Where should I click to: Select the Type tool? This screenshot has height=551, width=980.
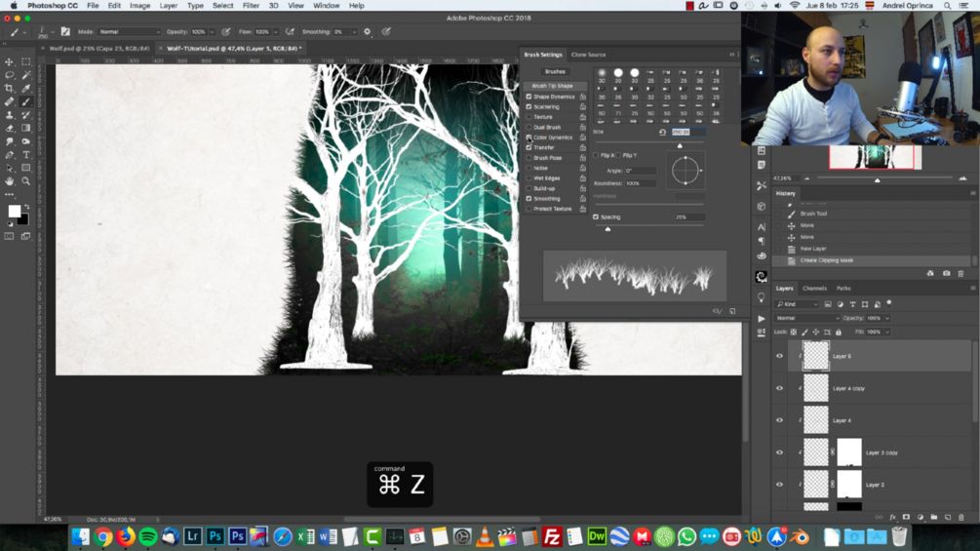tap(25, 155)
